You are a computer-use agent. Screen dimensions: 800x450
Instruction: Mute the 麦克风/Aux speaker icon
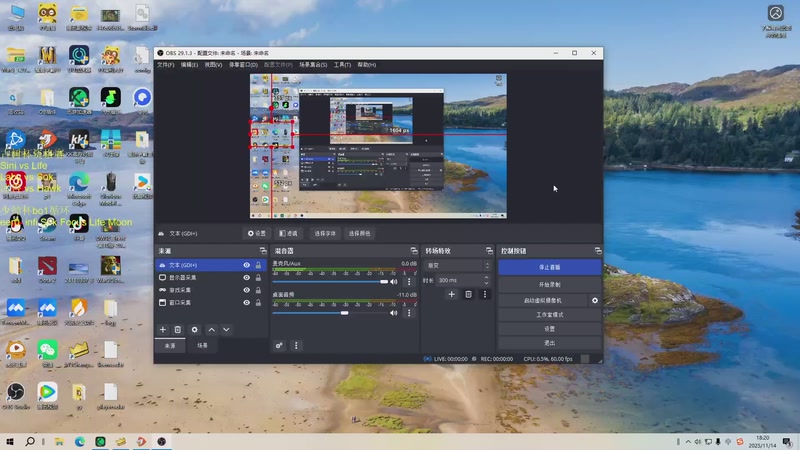[x=394, y=282]
